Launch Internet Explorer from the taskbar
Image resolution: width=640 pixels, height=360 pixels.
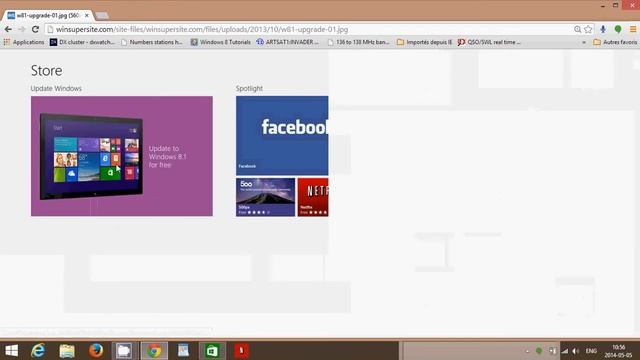[x=38, y=350]
